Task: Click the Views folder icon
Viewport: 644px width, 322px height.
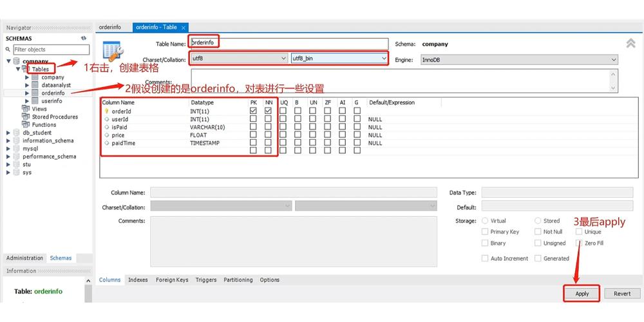Action: pos(26,109)
